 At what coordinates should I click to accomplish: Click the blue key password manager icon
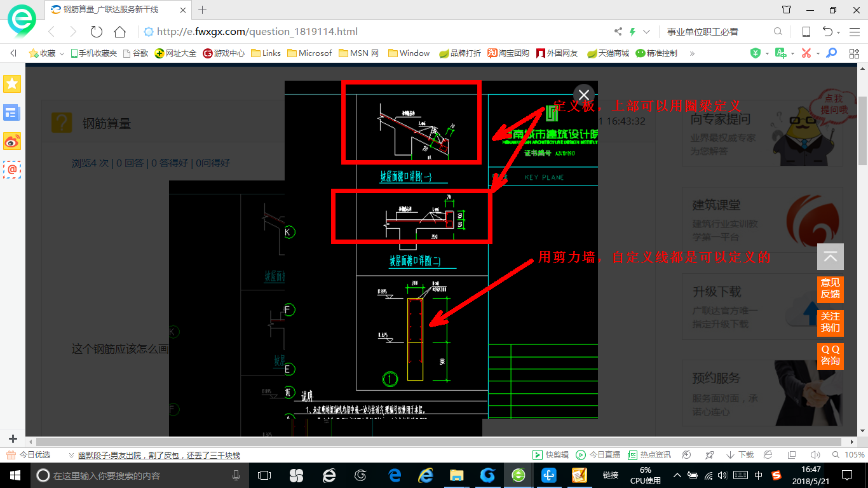[x=831, y=53]
